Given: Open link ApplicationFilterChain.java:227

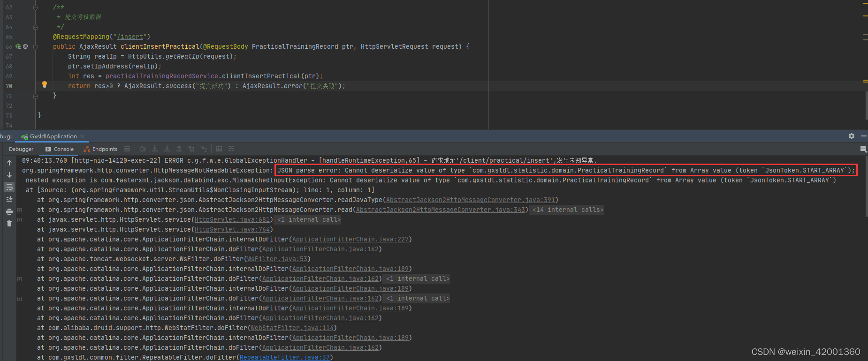Looking at the screenshot, I should (x=350, y=239).
